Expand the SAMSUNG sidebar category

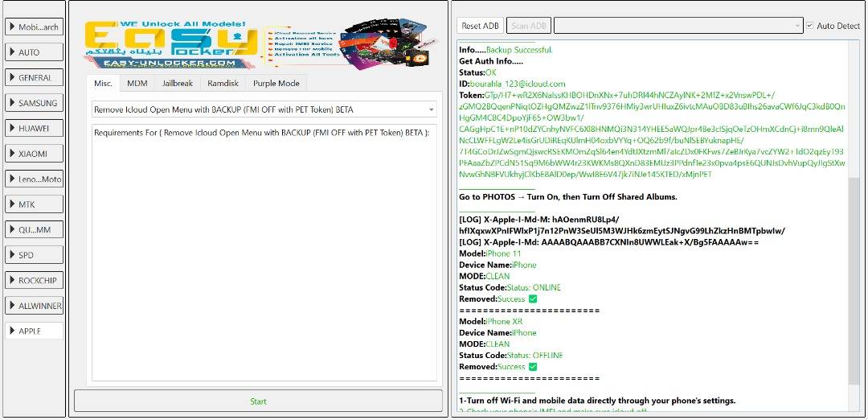pos(35,103)
